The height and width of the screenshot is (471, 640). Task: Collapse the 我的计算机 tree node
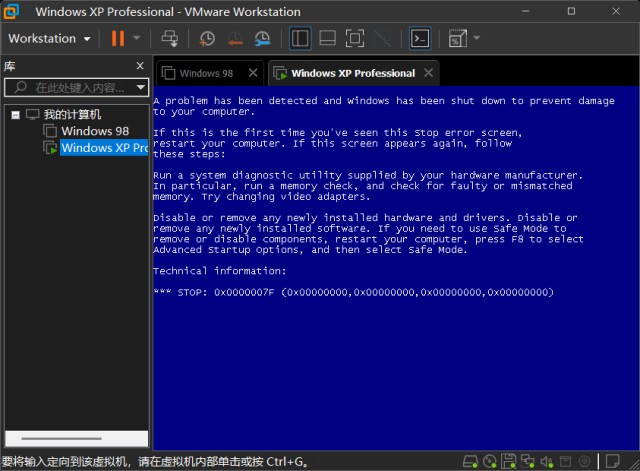point(16,115)
